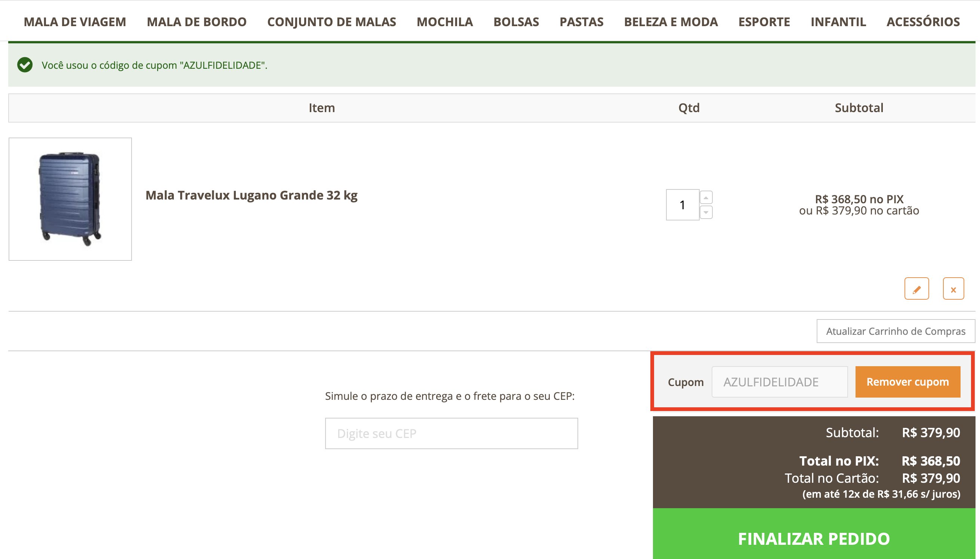Click the green coupon success checkmark icon
Image resolution: width=980 pixels, height=559 pixels.
[x=25, y=65]
